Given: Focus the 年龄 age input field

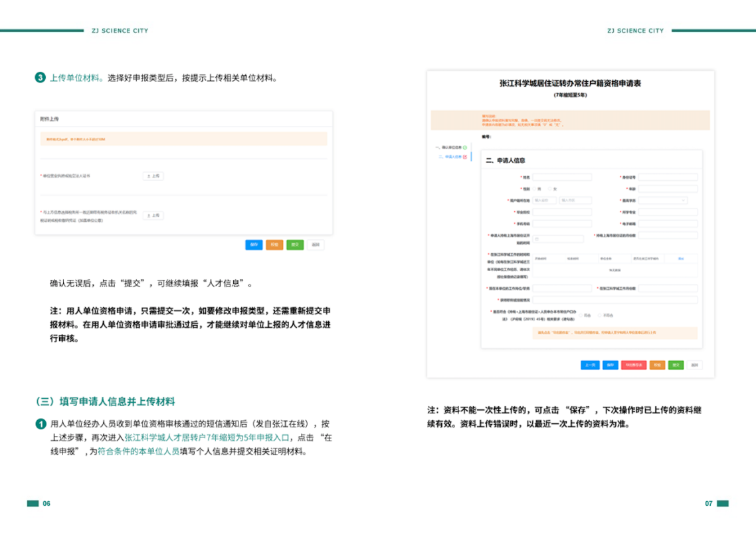Looking at the screenshot, I should click(x=668, y=189).
